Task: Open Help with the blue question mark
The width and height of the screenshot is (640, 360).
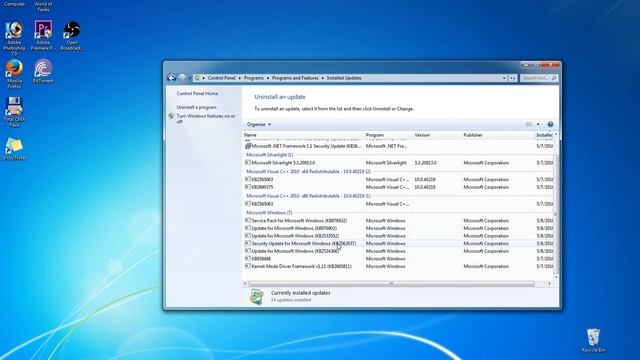Action: pyautogui.click(x=550, y=124)
